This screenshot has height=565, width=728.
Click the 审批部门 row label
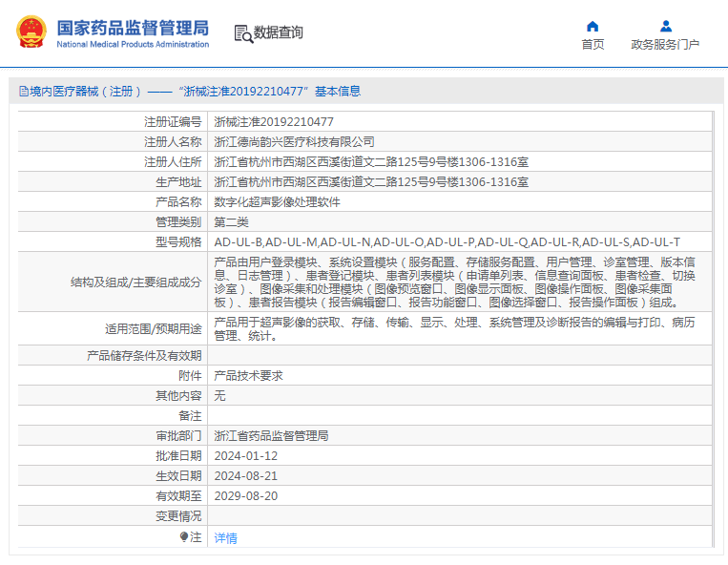click(x=178, y=435)
